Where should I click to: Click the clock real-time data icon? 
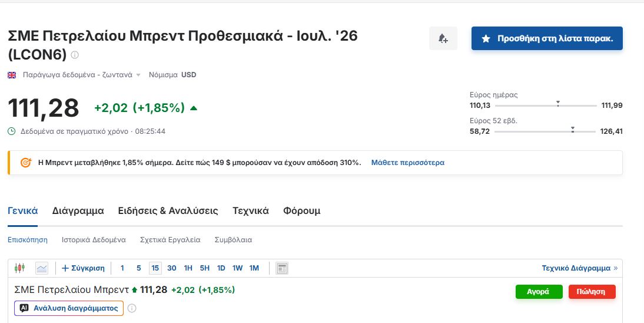pyautogui.click(x=12, y=131)
